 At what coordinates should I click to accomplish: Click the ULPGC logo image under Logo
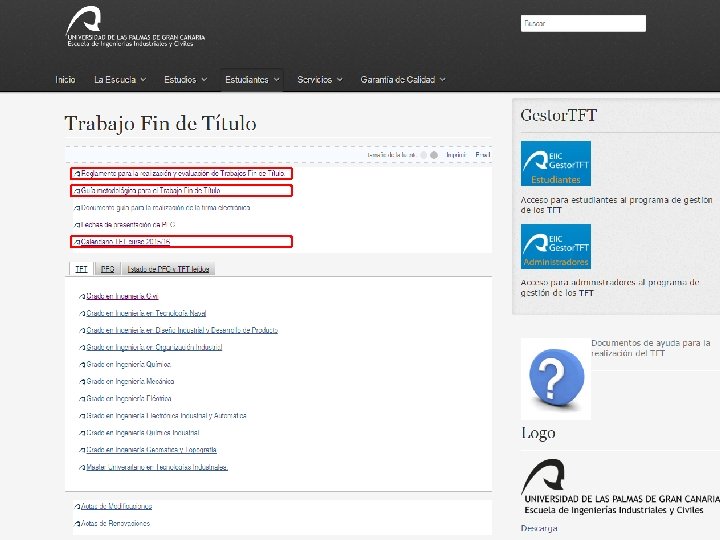pos(620,487)
